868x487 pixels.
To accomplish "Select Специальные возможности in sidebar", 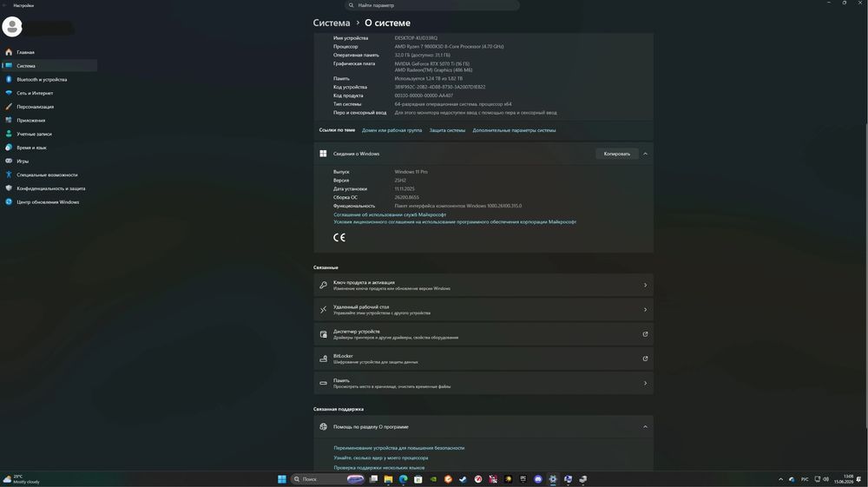I will tap(49, 174).
